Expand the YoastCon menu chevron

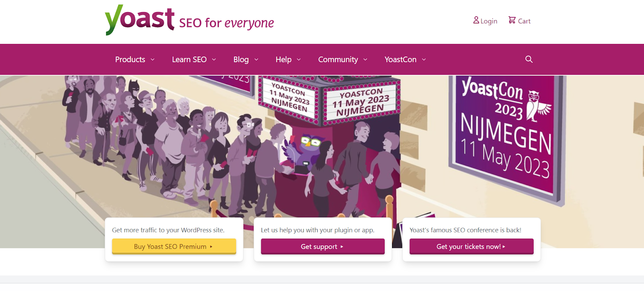coord(424,60)
